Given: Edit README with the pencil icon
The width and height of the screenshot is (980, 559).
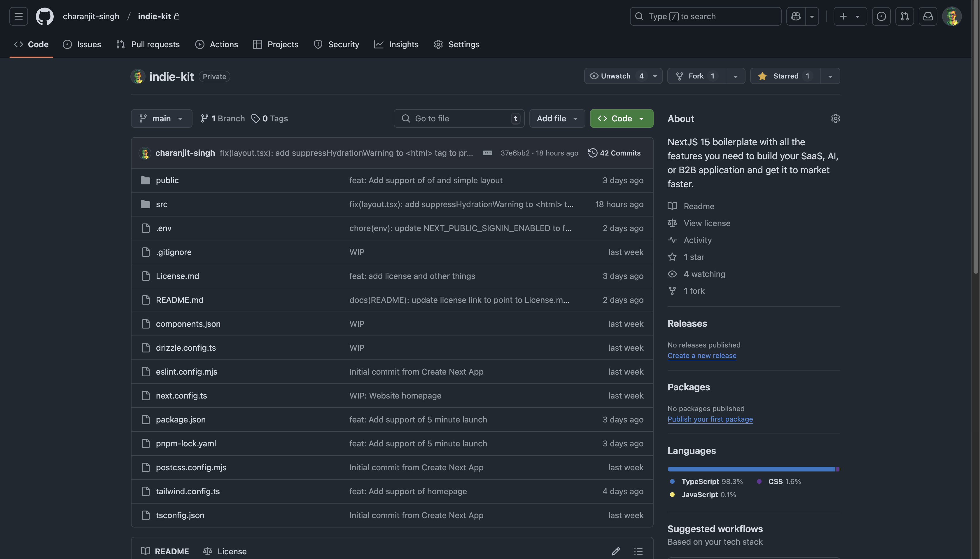Looking at the screenshot, I should tap(615, 551).
